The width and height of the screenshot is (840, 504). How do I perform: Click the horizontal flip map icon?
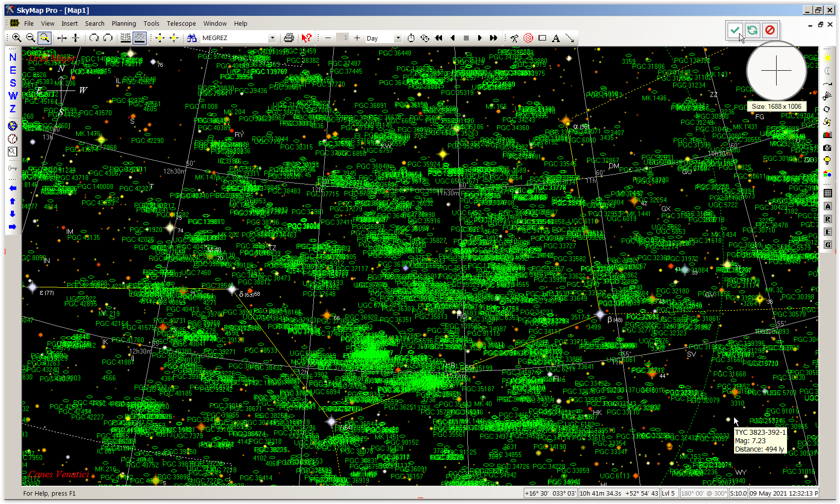click(x=62, y=38)
